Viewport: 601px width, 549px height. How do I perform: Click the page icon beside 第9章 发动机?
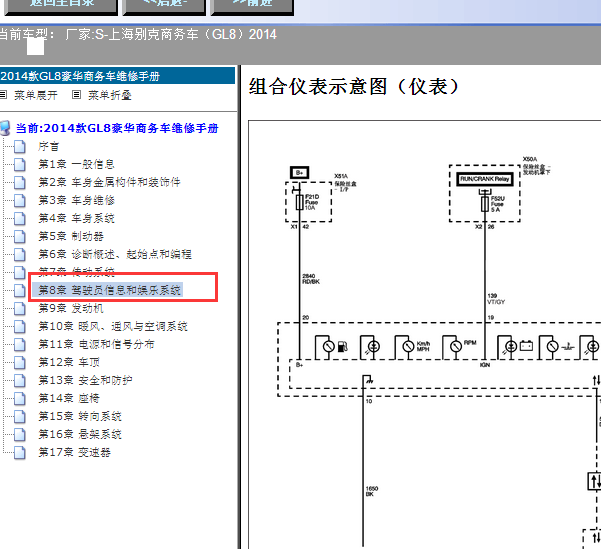20,308
